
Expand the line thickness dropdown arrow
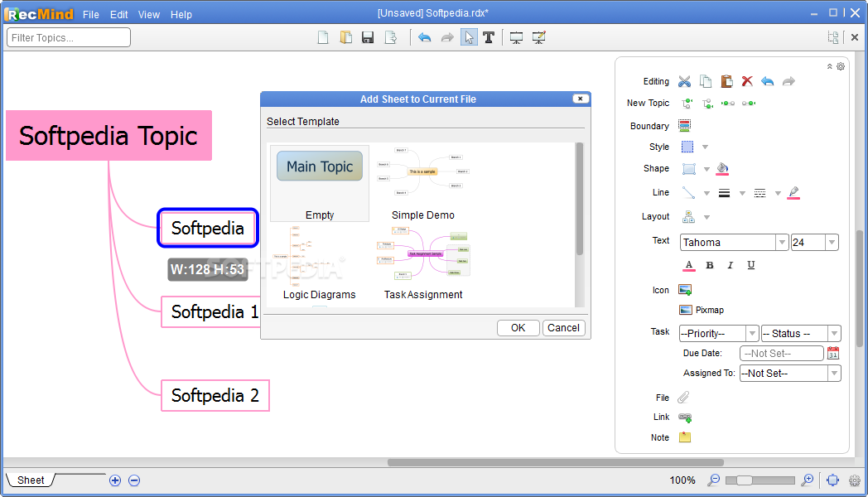(x=742, y=193)
